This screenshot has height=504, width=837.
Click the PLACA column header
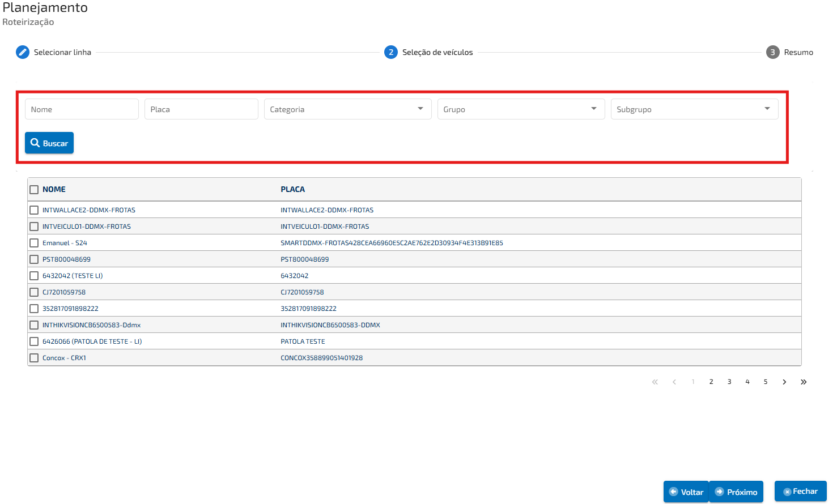292,189
